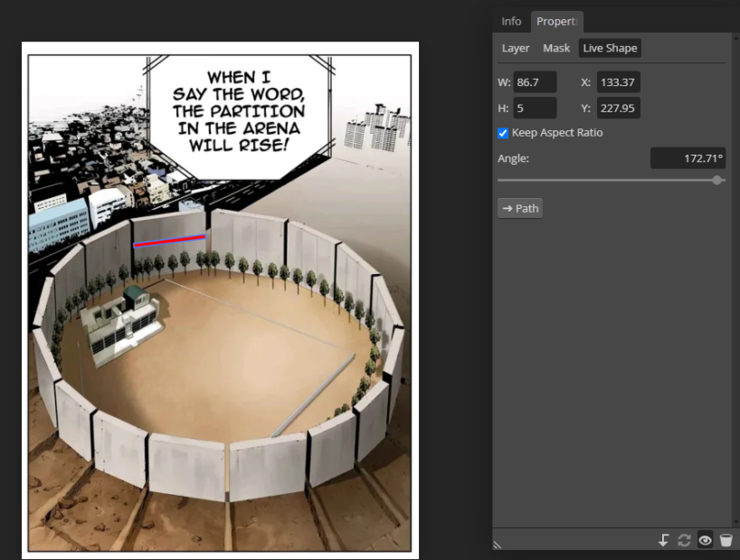Toggle the eye visibility icon
Viewport: 740px width, 560px height.
[x=705, y=540]
